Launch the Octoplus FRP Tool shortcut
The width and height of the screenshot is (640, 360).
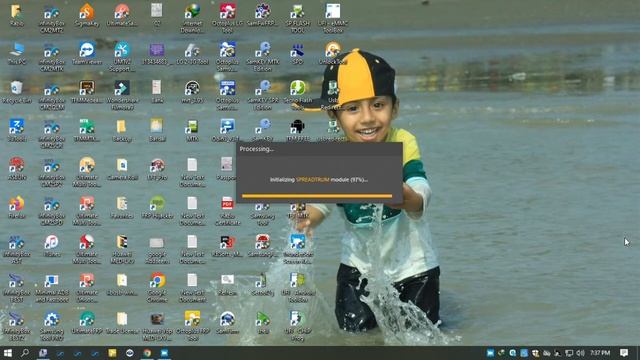(192, 326)
